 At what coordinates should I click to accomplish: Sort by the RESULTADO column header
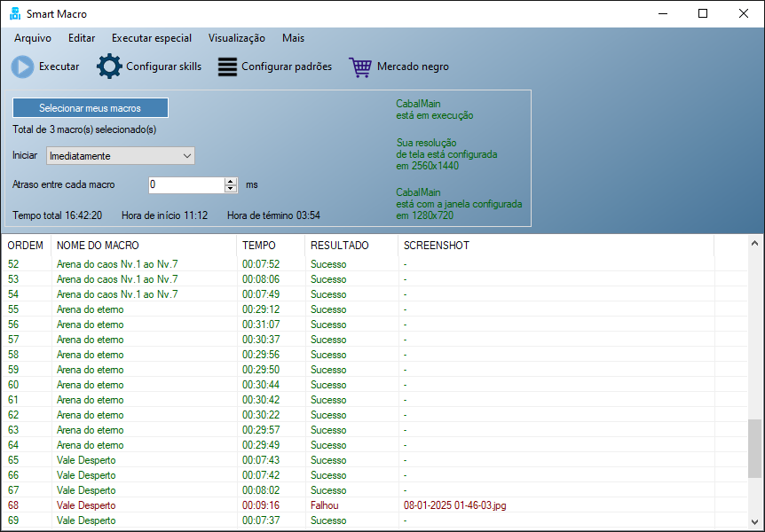point(339,246)
